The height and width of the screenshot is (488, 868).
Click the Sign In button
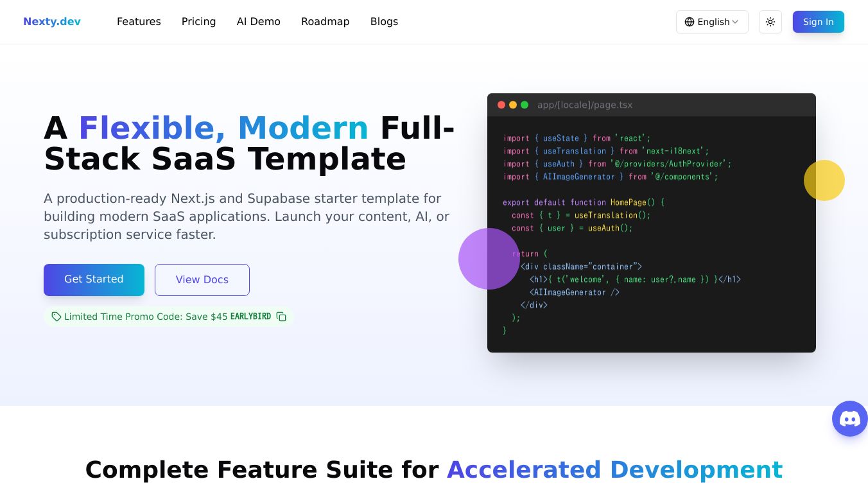819,22
